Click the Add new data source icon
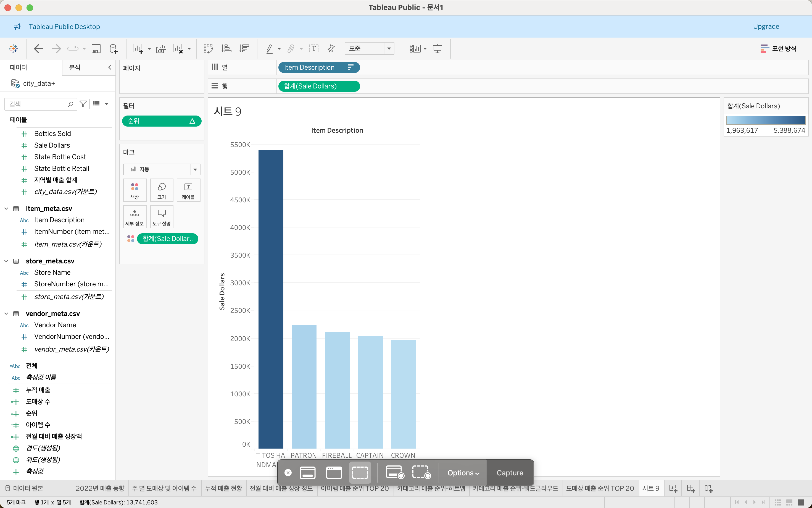The image size is (812, 508). point(114,49)
